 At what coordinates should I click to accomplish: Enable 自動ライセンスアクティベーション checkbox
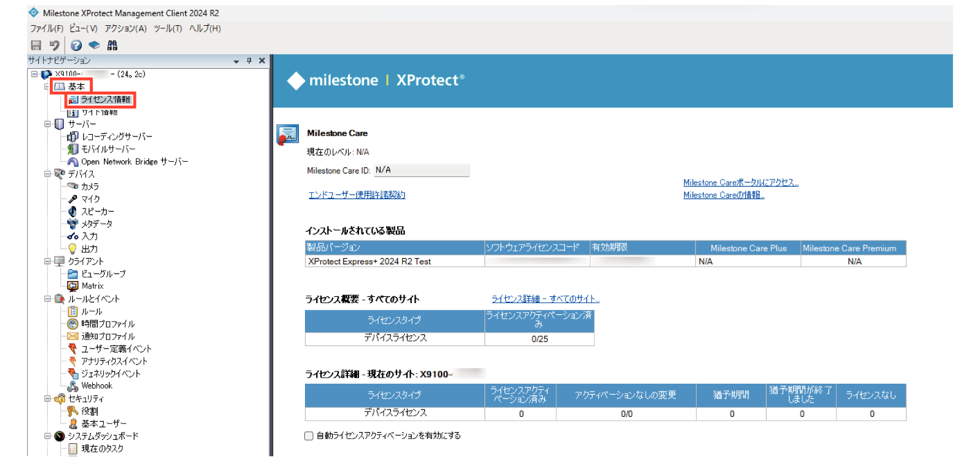tap(309, 436)
